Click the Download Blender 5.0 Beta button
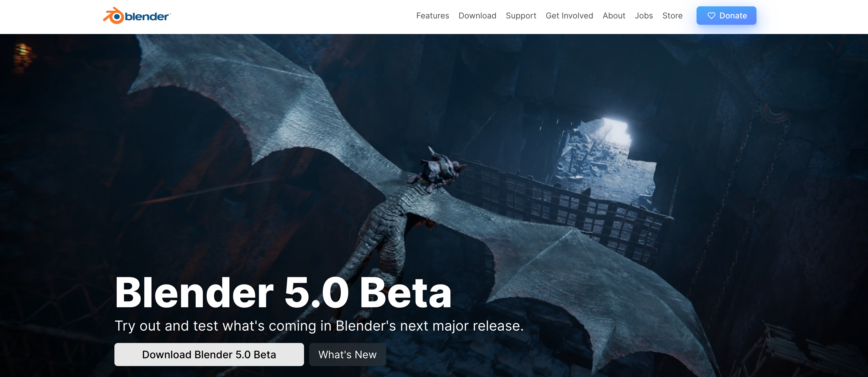The height and width of the screenshot is (377, 868). point(209,355)
